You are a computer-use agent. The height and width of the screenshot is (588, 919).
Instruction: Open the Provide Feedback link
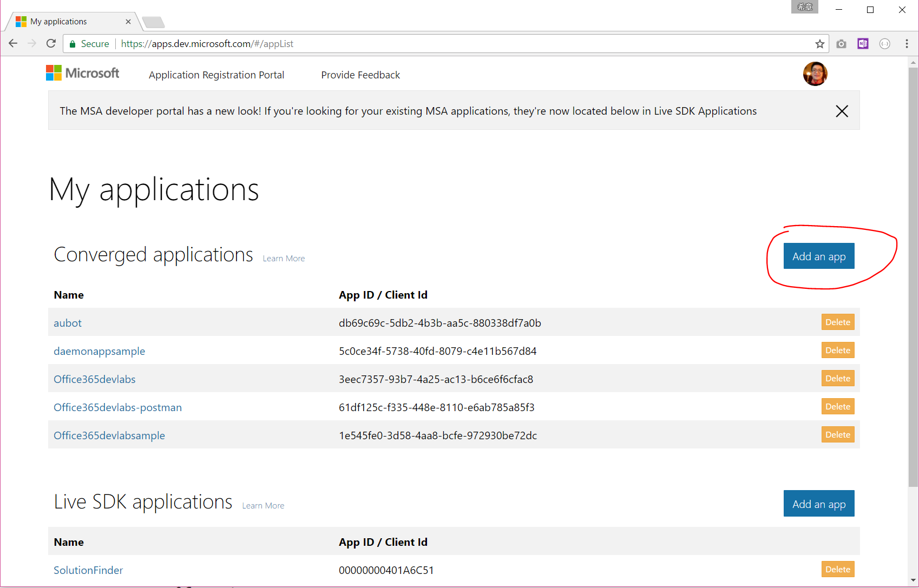click(360, 75)
